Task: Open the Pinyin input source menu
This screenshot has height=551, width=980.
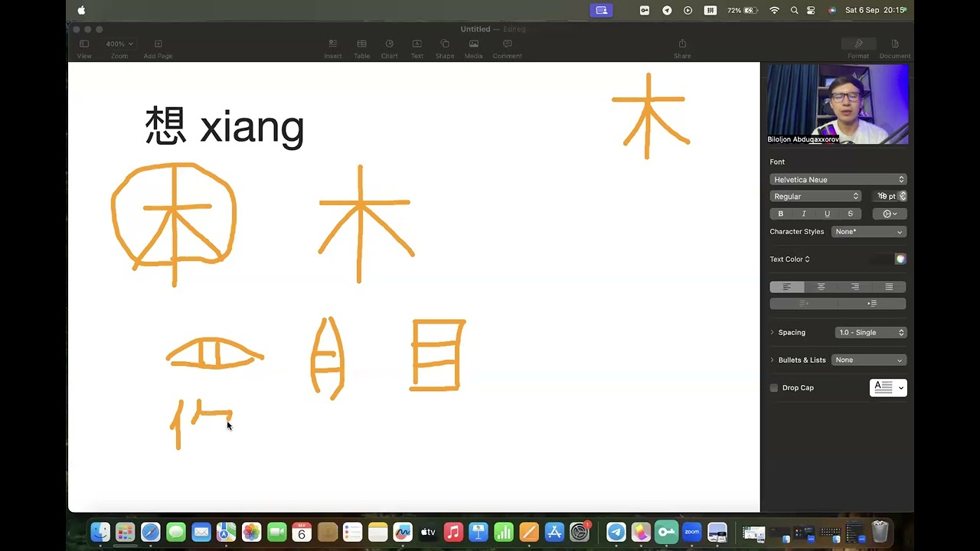Action: pyautogui.click(x=710, y=10)
